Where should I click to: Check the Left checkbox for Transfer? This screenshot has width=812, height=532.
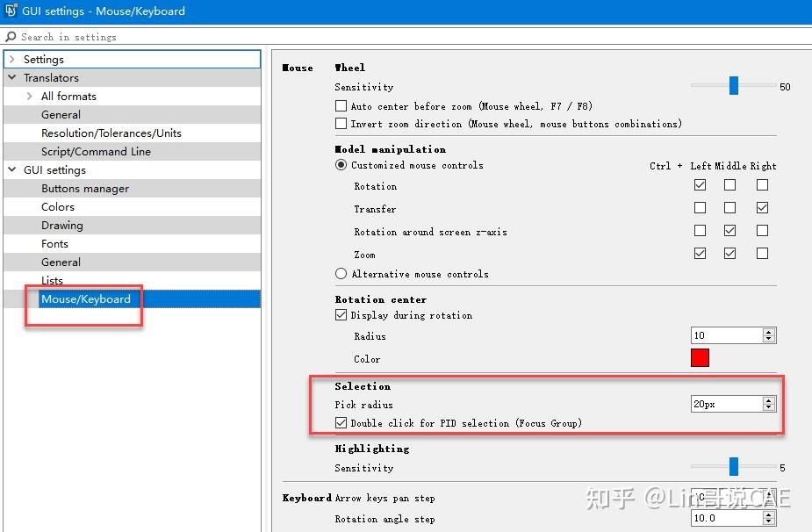(700, 208)
